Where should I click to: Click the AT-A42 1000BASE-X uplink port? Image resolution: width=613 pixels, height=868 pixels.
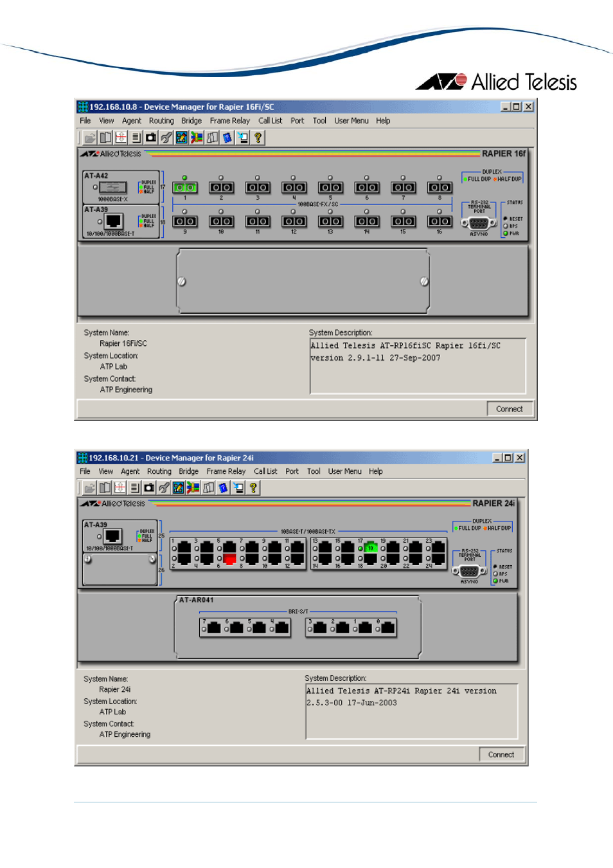click(112, 187)
